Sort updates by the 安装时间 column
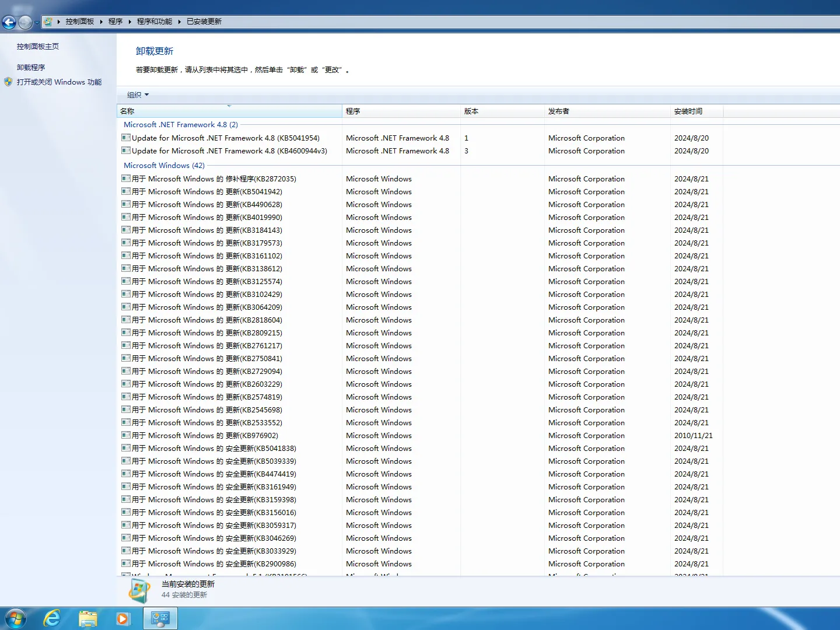This screenshot has height=630, width=840. tap(689, 111)
